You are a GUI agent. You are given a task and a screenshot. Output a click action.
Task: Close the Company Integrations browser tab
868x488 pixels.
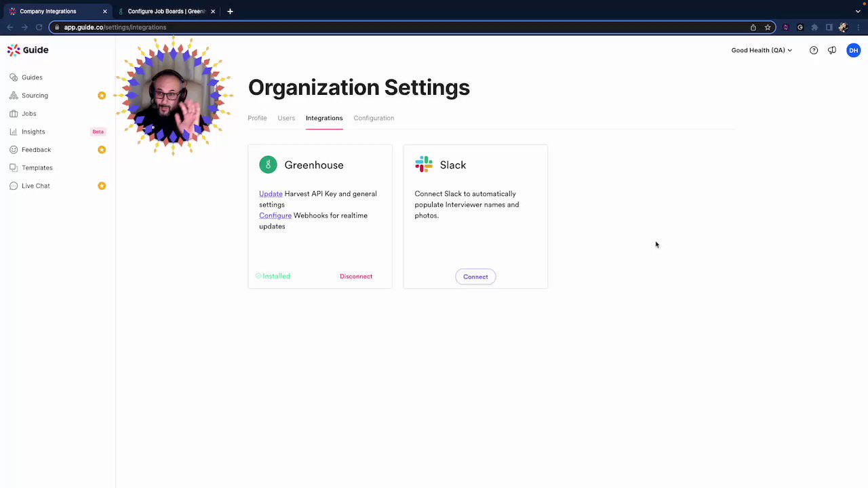[x=104, y=12]
